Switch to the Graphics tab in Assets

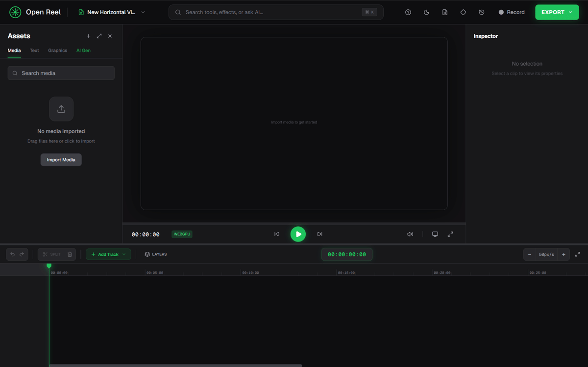pos(57,50)
